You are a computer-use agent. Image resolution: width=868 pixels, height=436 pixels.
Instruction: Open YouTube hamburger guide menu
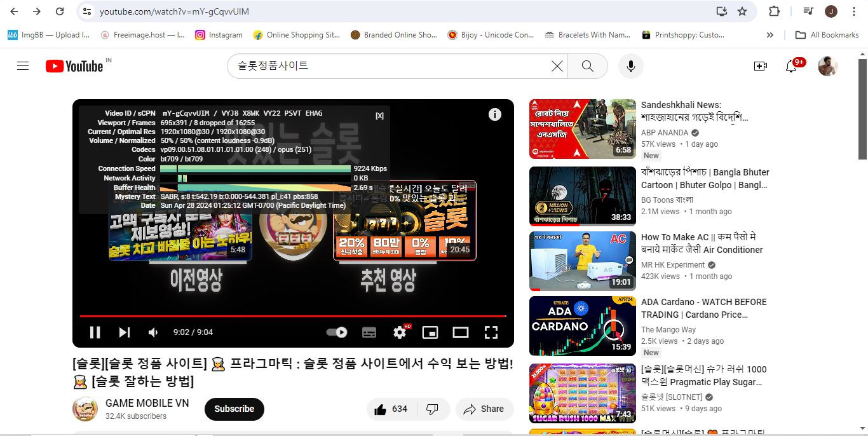[x=23, y=66]
